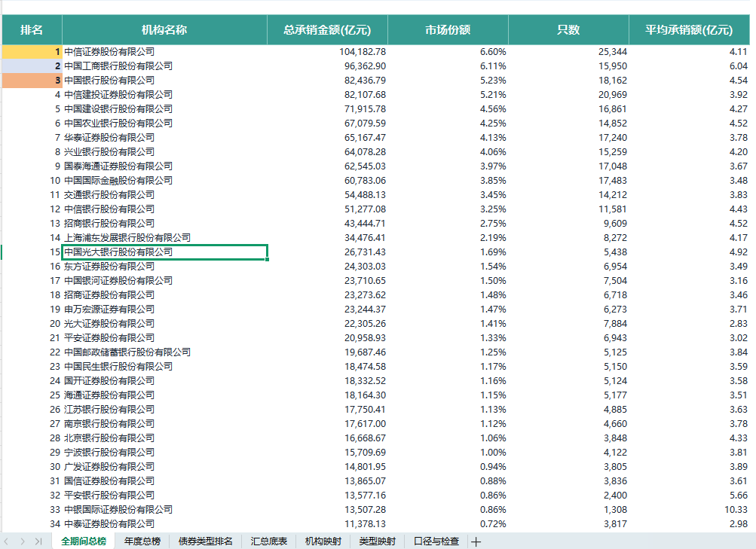Switch to the 债券类型排名 sheet
Viewport: 756px width, 549px height.
(x=205, y=541)
